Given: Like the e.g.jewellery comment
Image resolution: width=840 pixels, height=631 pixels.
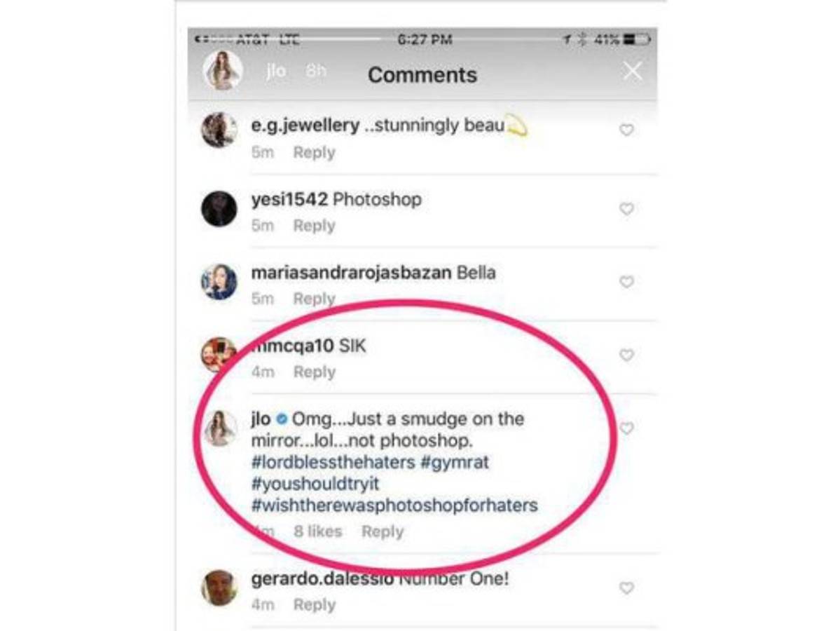Looking at the screenshot, I should click(626, 130).
